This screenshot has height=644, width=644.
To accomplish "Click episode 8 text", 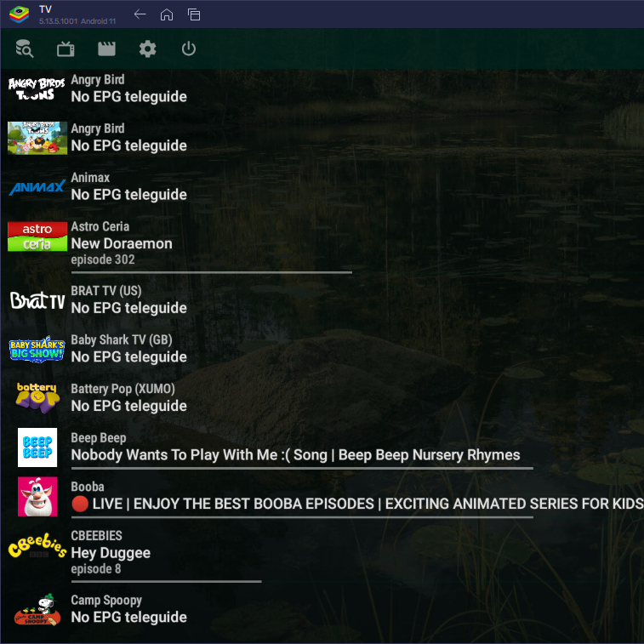I will (96, 569).
